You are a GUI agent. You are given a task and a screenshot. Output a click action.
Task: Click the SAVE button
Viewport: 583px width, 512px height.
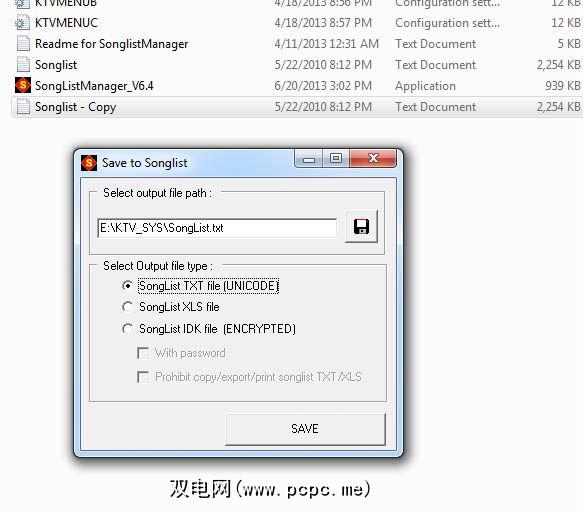click(305, 429)
